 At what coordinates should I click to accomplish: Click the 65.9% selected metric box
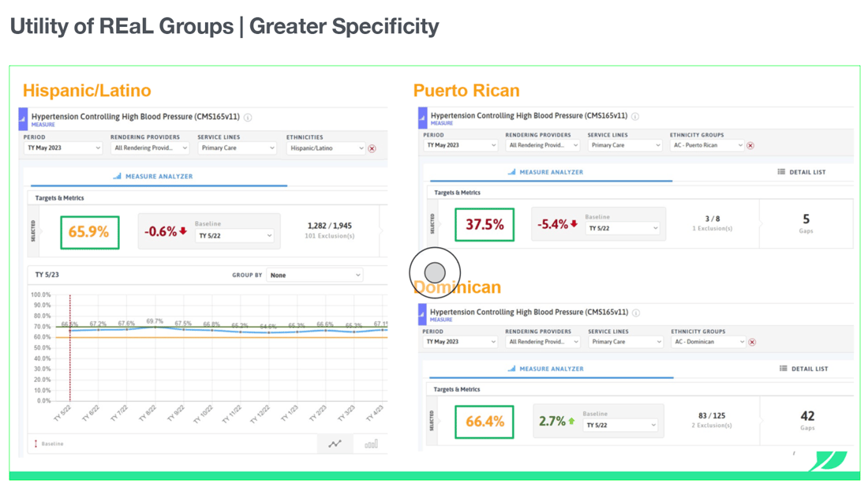pos(90,233)
